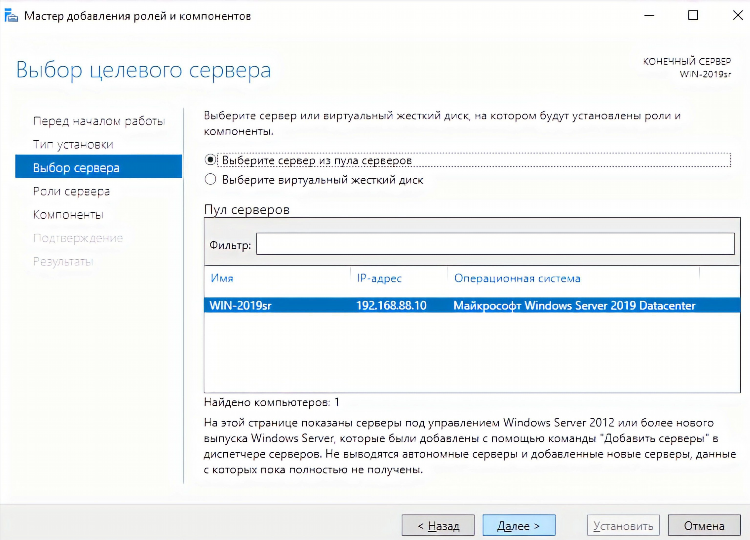Sort server pool by Имя column
The width and height of the screenshot is (750, 540).
222,278
